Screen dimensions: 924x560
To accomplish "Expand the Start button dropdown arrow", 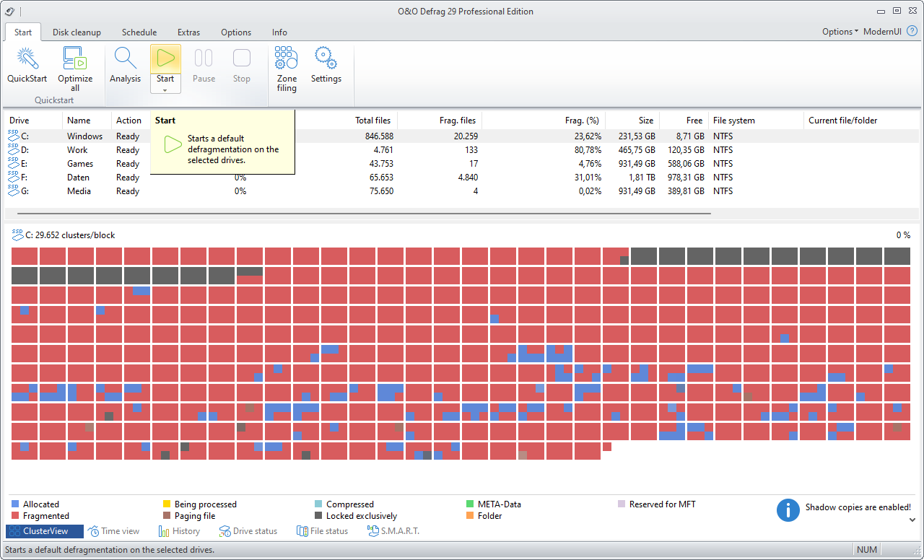I will tap(165, 90).
